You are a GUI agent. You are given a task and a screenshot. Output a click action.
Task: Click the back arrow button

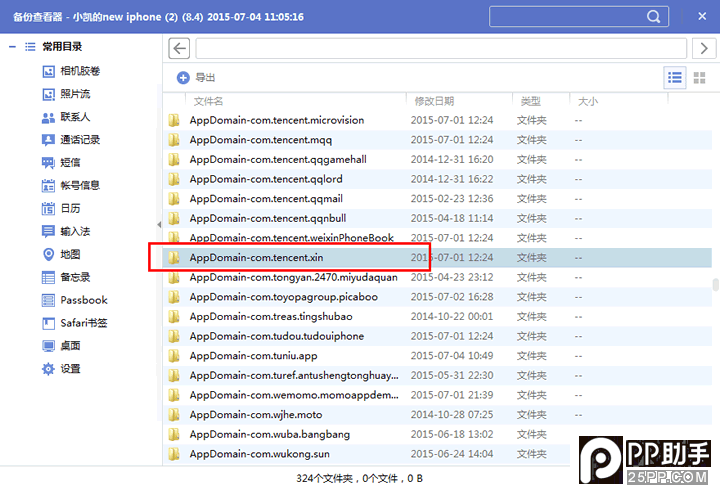click(179, 48)
